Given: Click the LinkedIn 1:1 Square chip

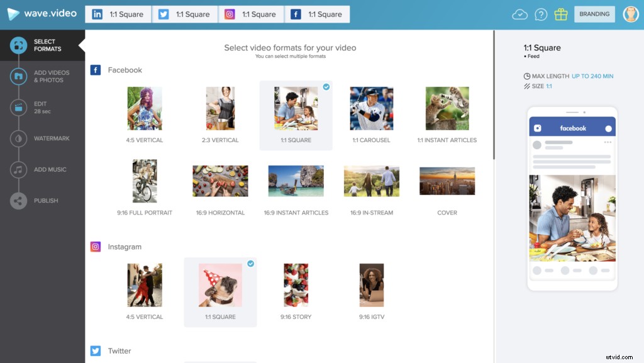Looking at the screenshot, I should tap(118, 14).
